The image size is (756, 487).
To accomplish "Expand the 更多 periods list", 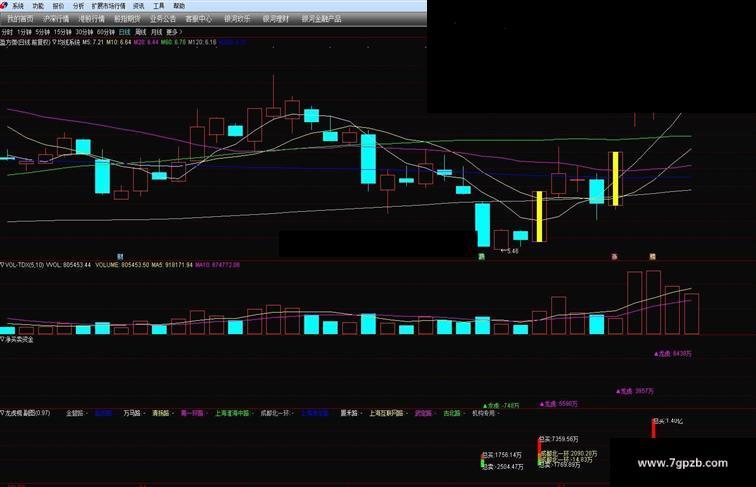I will pos(174,32).
